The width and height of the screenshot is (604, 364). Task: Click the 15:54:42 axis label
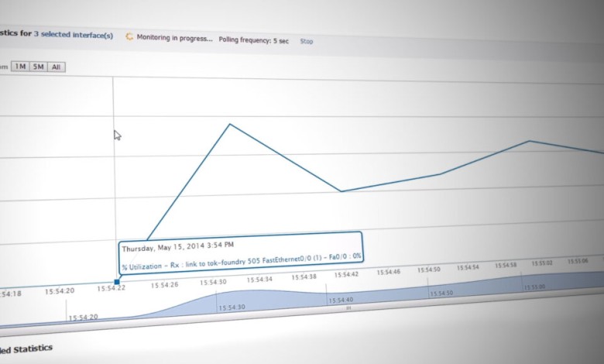(346, 275)
